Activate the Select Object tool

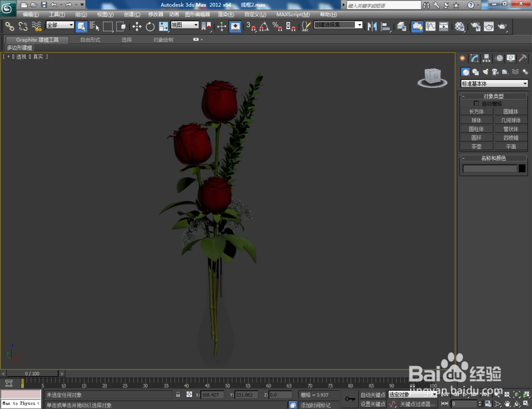81,26
